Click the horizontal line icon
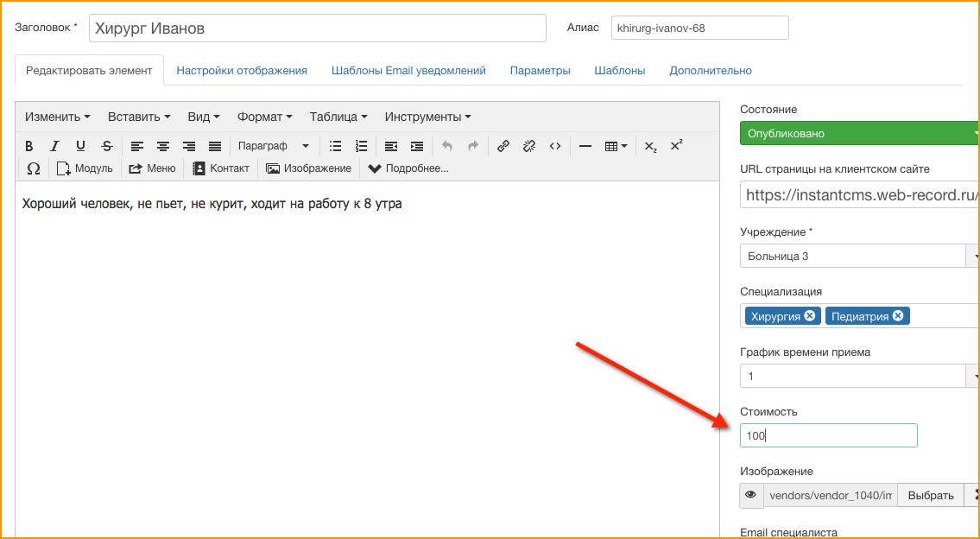The height and width of the screenshot is (539, 980). pos(585,146)
